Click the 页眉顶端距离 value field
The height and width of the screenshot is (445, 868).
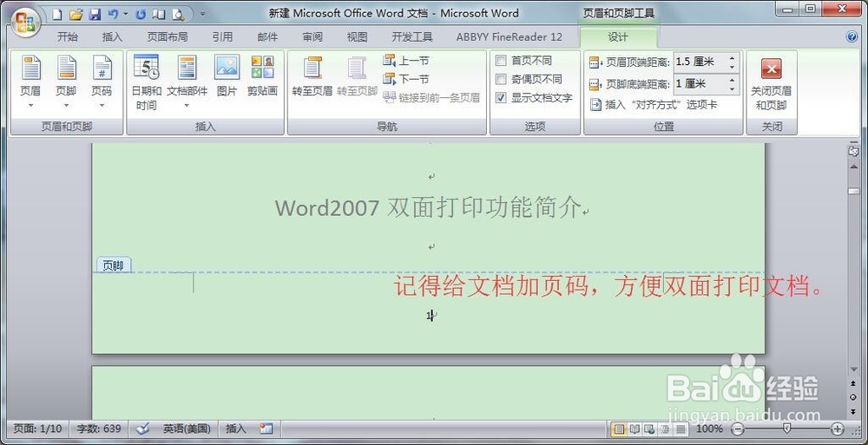click(699, 62)
